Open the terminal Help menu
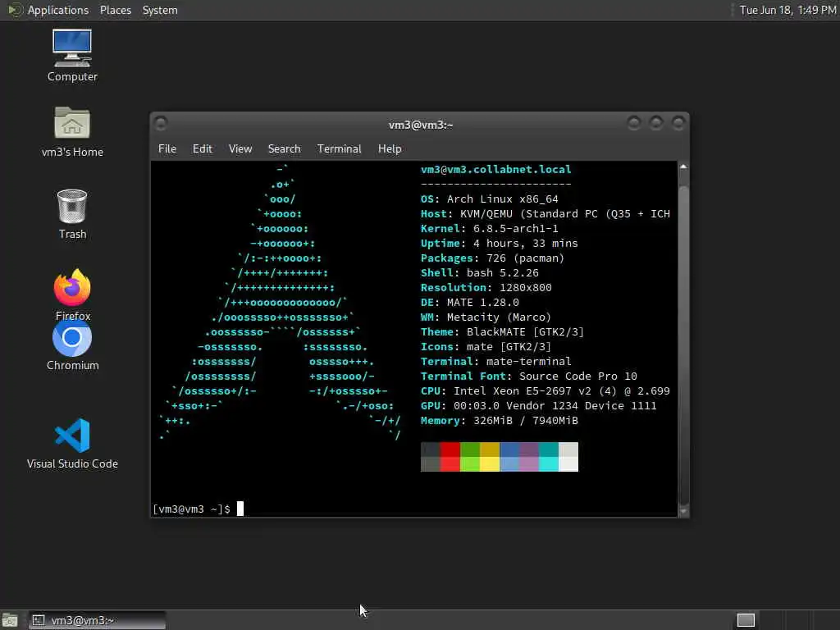 point(390,149)
